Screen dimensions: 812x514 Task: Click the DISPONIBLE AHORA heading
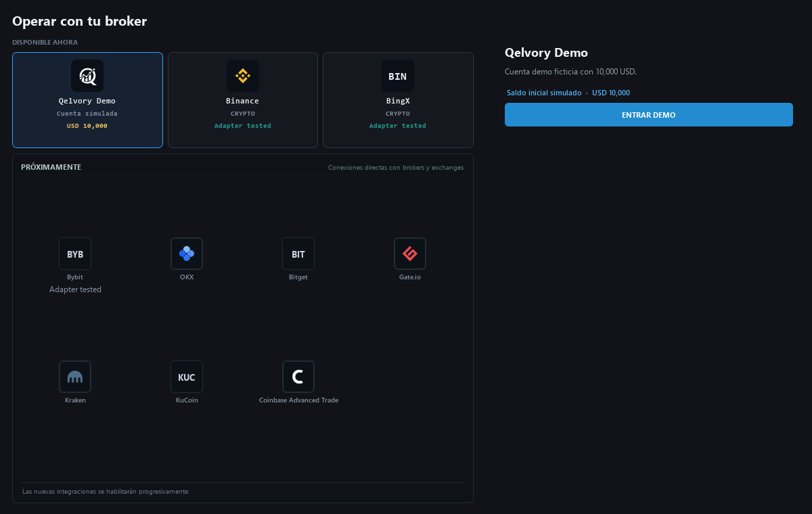click(x=45, y=42)
